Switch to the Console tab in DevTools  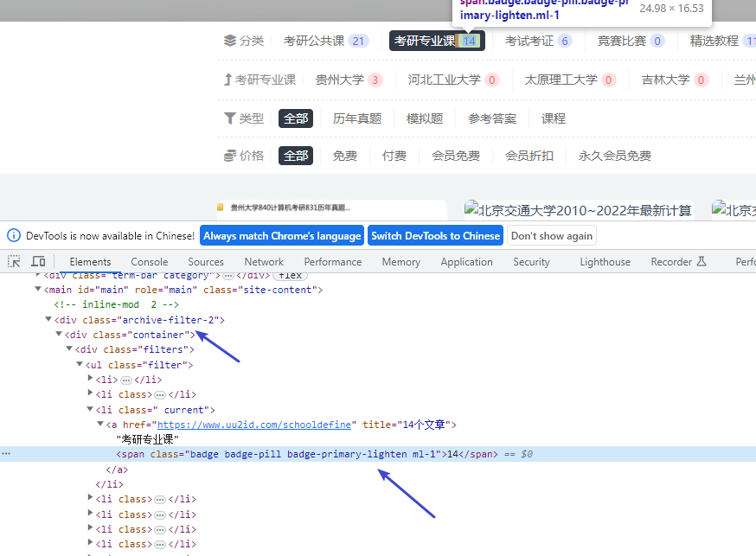click(x=149, y=261)
